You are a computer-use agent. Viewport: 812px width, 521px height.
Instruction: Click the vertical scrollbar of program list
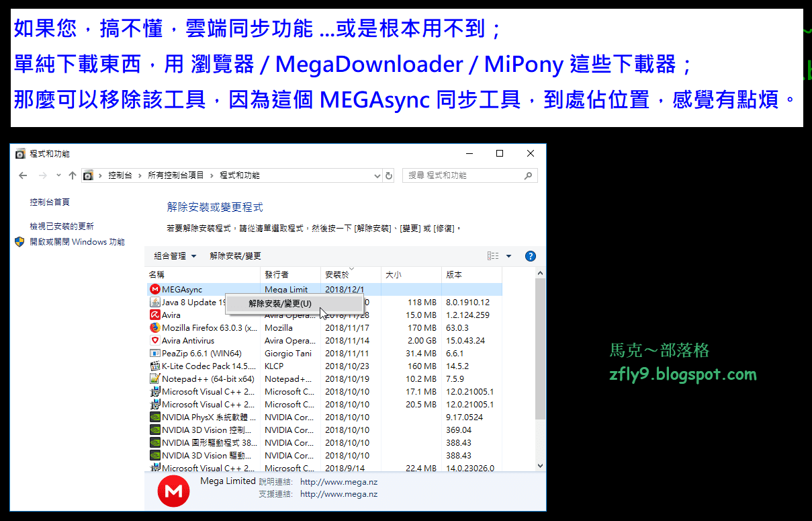(541, 350)
